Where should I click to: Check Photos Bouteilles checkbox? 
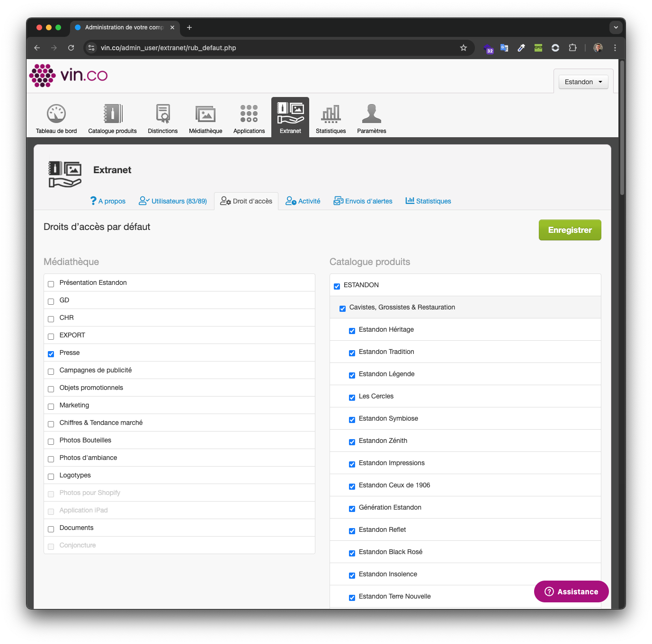click(51, 441)
